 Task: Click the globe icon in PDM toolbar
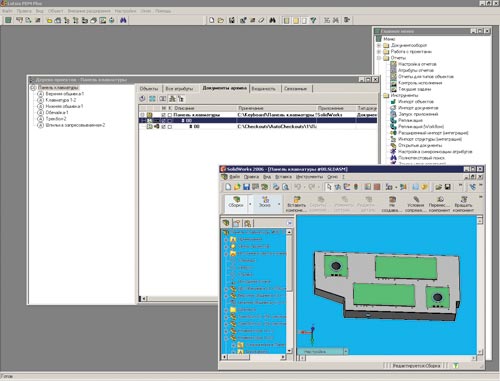pos(112,20)
